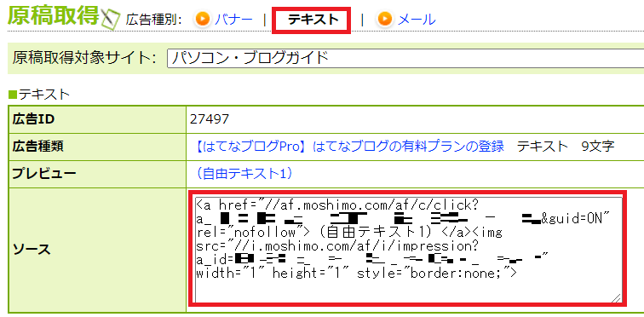Open the メール ad type link
Viewport: 644px width, 317px height.
tap(417, 20)
